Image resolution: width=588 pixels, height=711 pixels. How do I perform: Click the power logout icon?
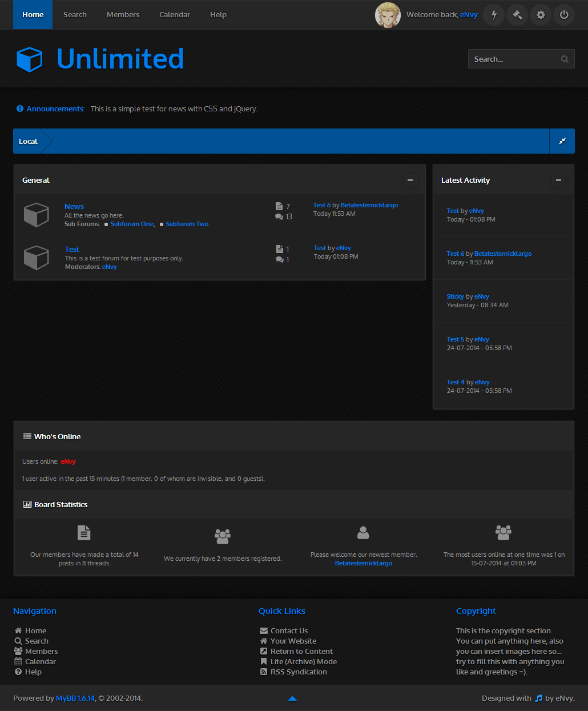(564, 15)
